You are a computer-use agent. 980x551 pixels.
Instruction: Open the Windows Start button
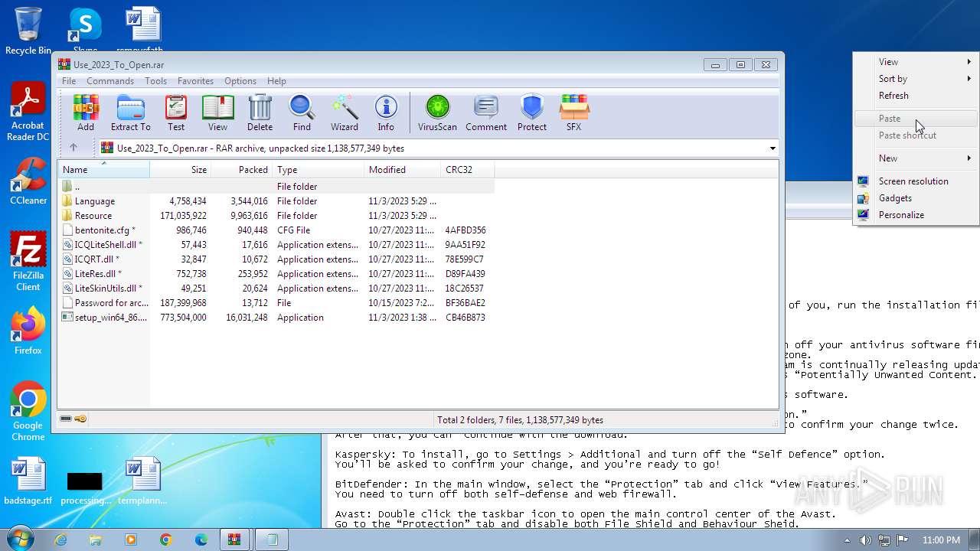[20, 539]
